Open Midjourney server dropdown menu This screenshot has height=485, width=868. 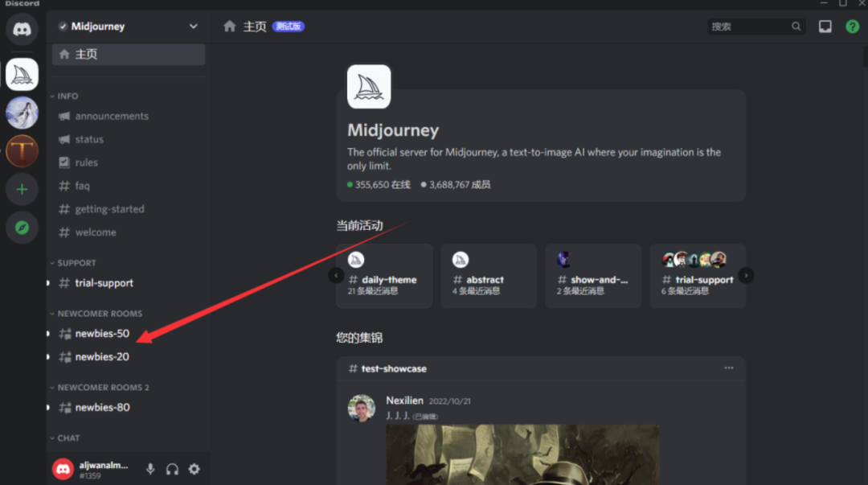tap(193, 26)
